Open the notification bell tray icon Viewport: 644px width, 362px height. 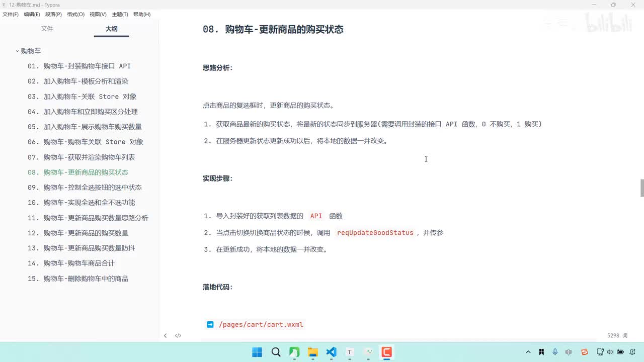point(632,352)
